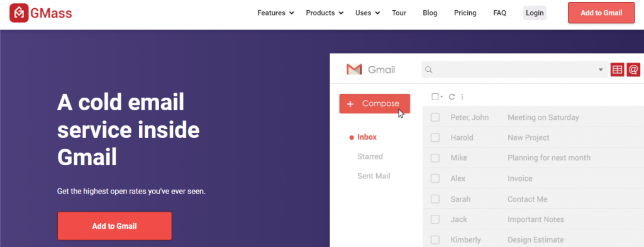Click sender name 'Alex'

coord(458,179)
